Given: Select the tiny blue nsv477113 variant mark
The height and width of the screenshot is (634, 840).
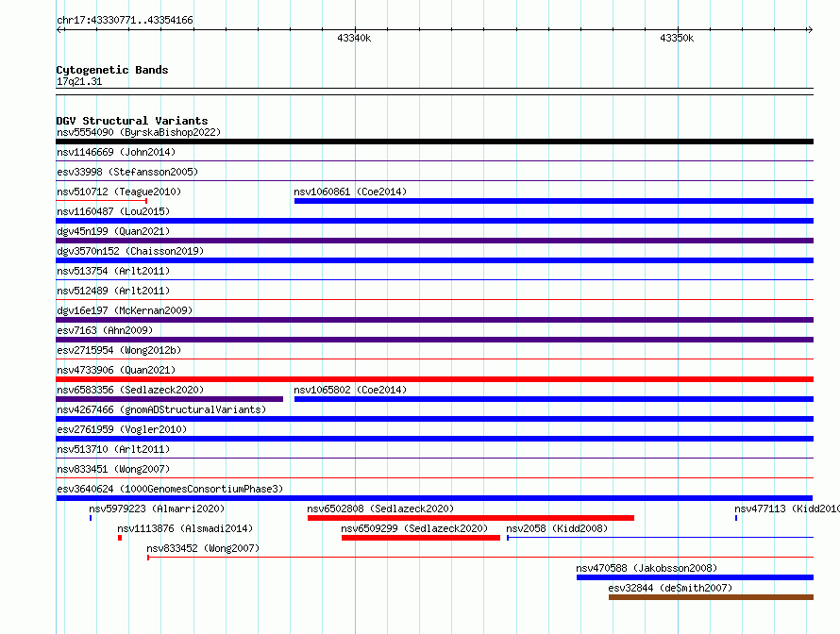Looking at the screenshot, I should click(x=736, y=518).
